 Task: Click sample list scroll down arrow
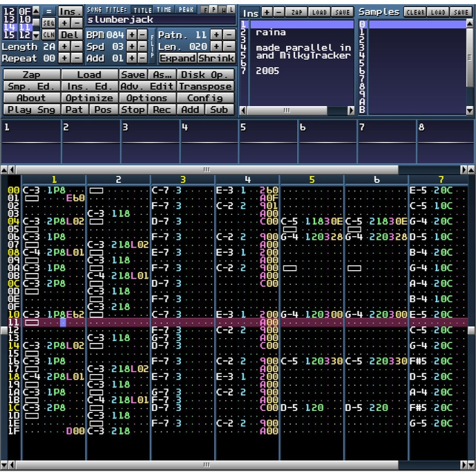[469, 111]
